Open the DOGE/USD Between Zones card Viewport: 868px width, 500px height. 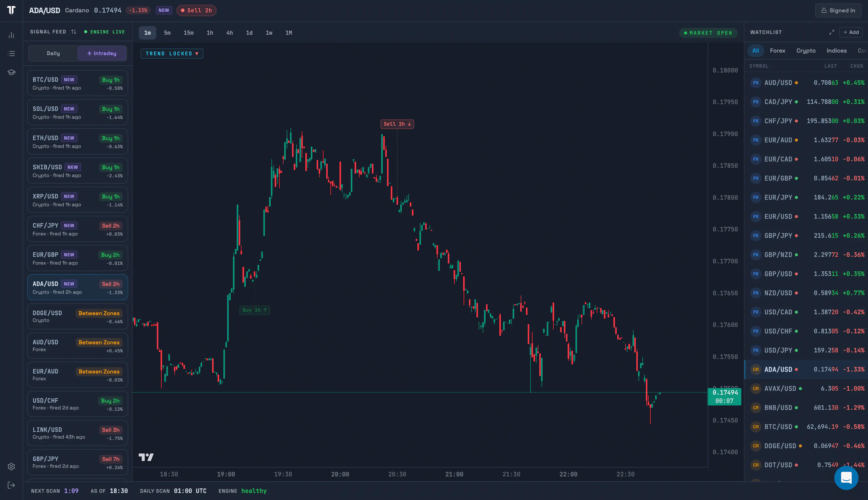click(x=78, y=317)
